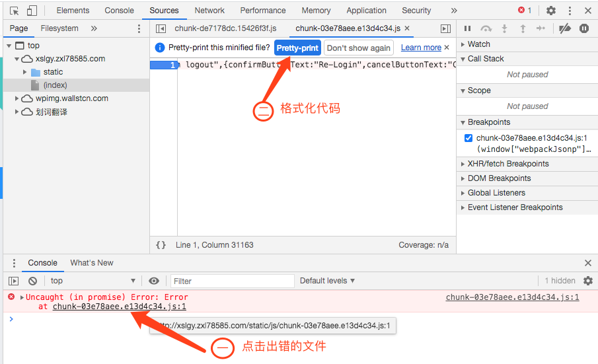Viewport: 598px width, 364px height.
Task: Click the Pretty-print button
Action: click(297, 48)
